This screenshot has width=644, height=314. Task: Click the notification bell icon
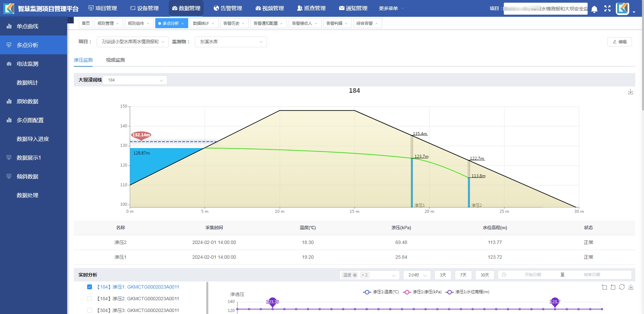point(594,9)
